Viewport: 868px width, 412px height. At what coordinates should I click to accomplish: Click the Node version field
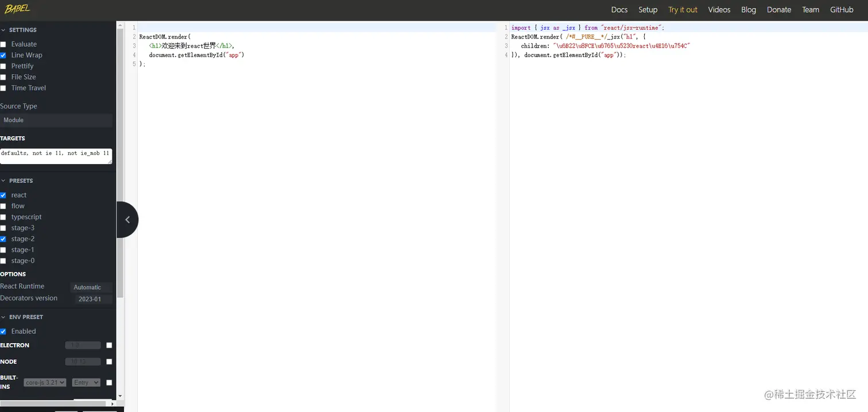tap(83, 362)
